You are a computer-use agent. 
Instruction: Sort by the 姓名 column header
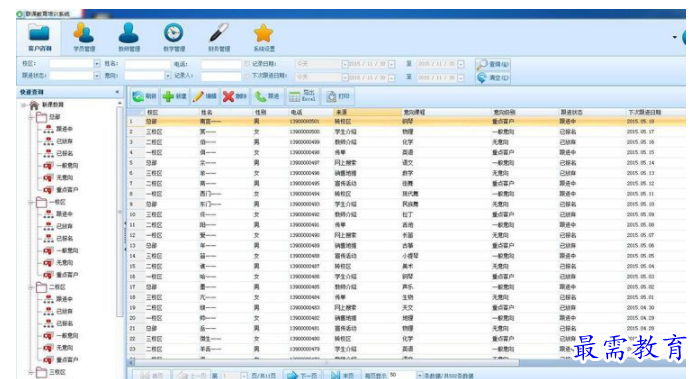[226, 113]
